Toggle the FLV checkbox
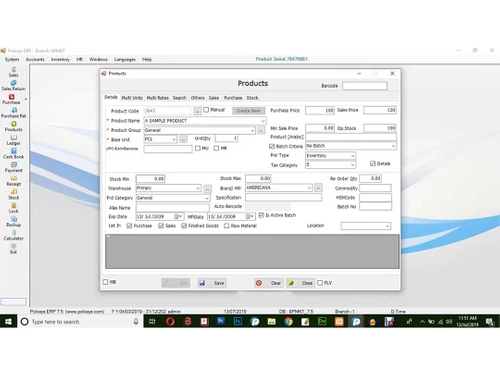This screenshot has height=375, width=500. tap(320, 283)
